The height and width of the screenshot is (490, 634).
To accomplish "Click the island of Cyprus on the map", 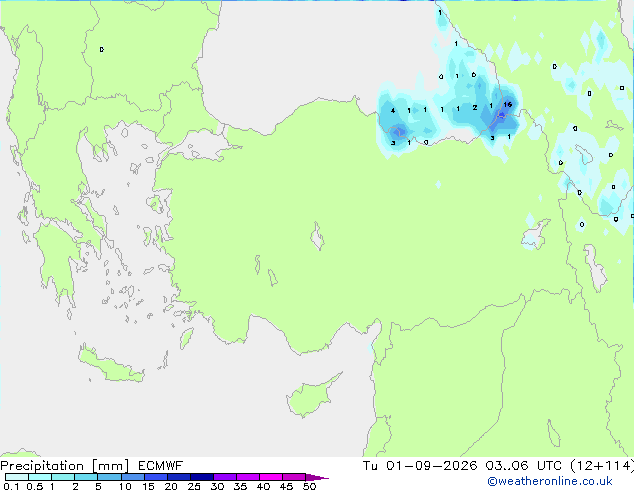I will click(x=309, y=398).
